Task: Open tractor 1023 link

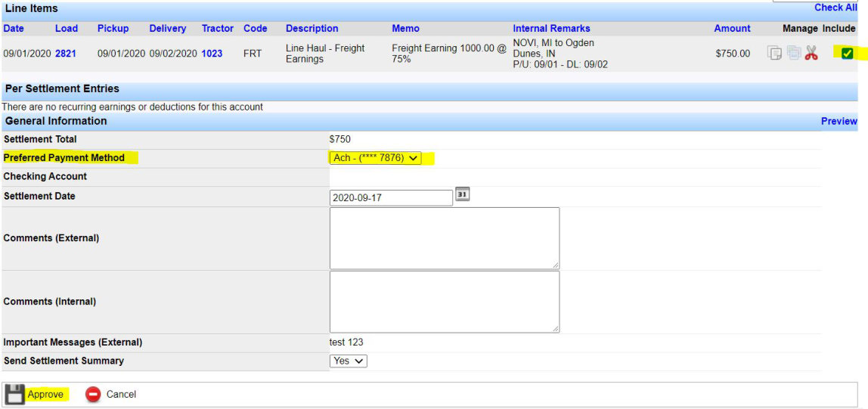Action: [x=212, y=54]
